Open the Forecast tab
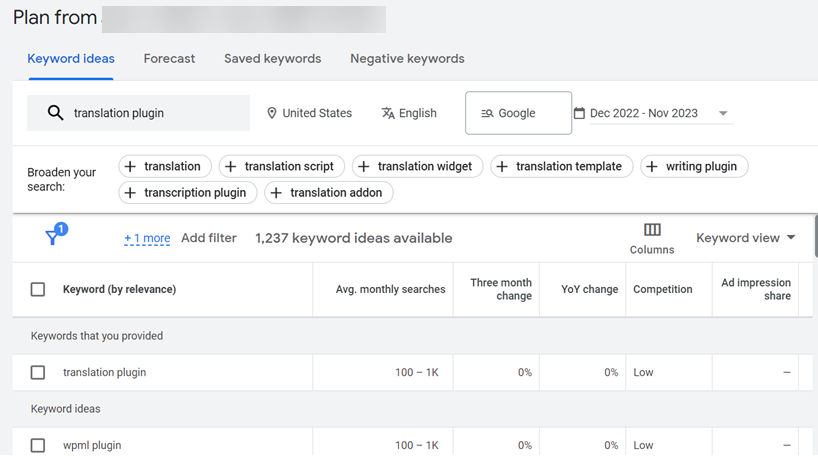The image size is (818, 456). (169, 58)
